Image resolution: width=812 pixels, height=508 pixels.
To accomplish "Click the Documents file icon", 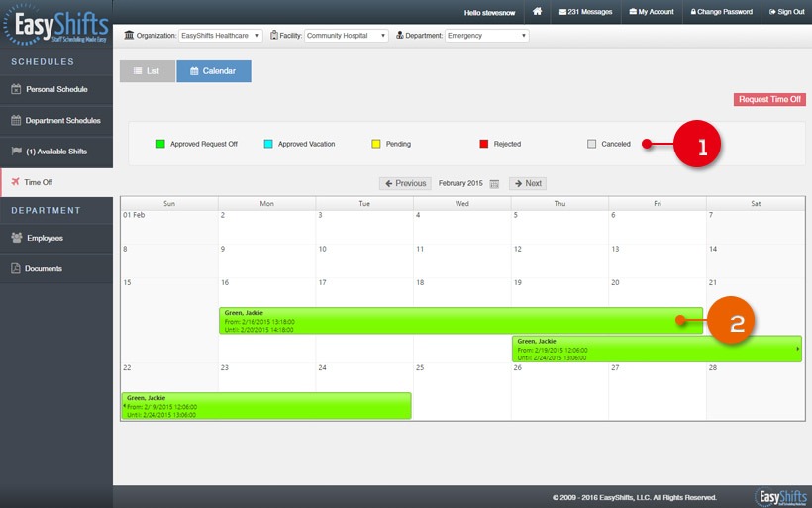I will click(x=16, y=268).
